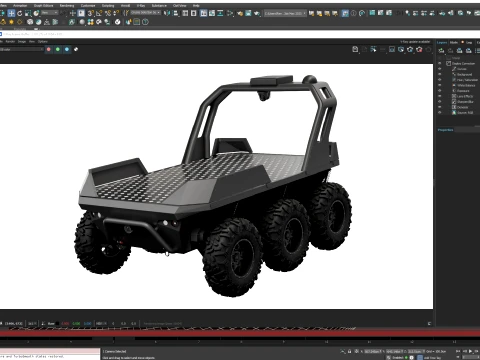Screen dimensions: 480x360
Task: Activate the Select and Scale tool
Action: pos(28,13)
